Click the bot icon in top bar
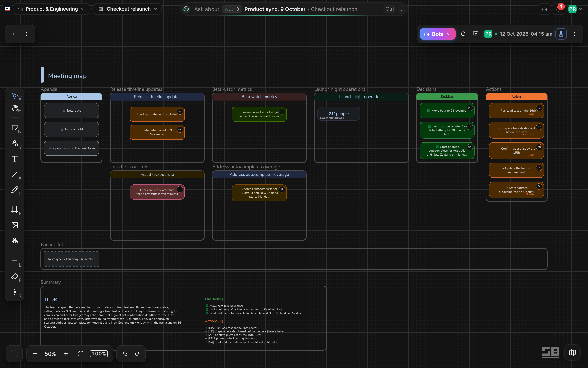 coord(545,9)
